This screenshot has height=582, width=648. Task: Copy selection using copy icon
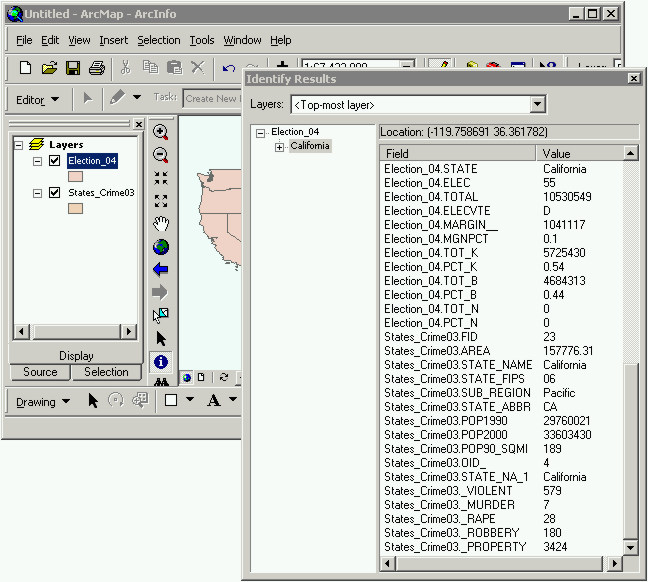(150, 67)
